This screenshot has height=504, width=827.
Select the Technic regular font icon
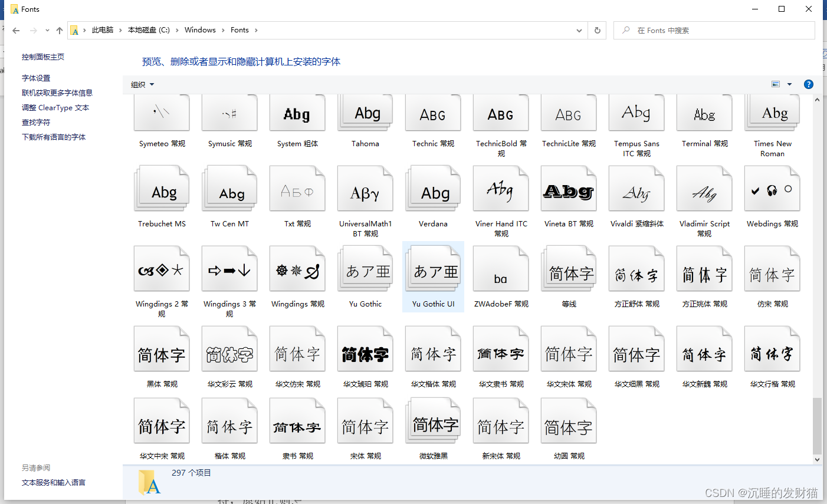[x=433, y=113]
